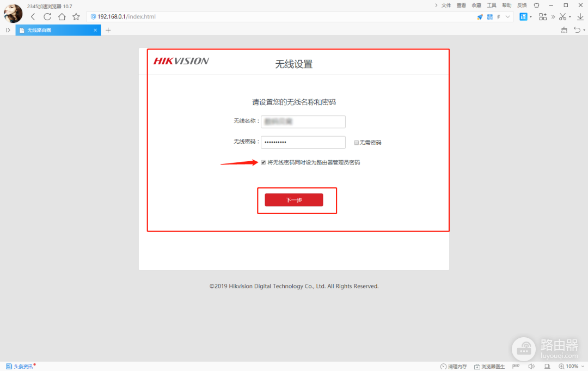Open the downloads arrow icon
The width and height of the screenshot is (588, 371).
[x=580, y=17]
